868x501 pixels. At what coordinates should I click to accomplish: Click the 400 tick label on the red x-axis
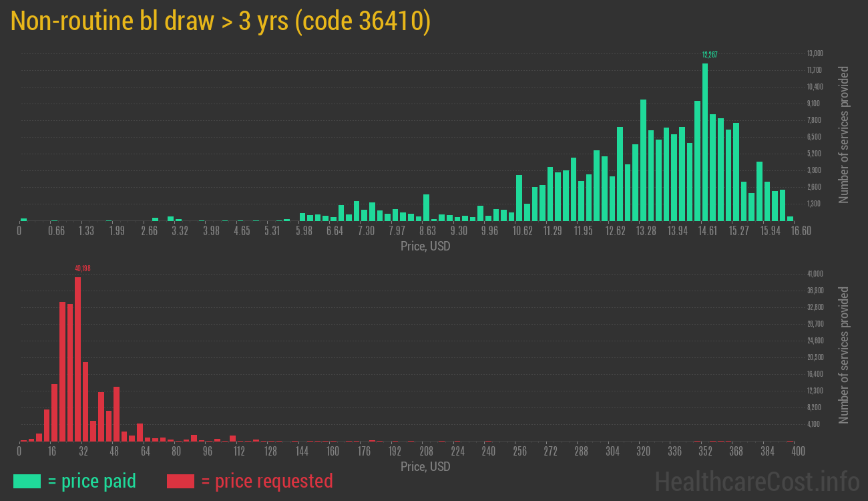pos(797,452)
